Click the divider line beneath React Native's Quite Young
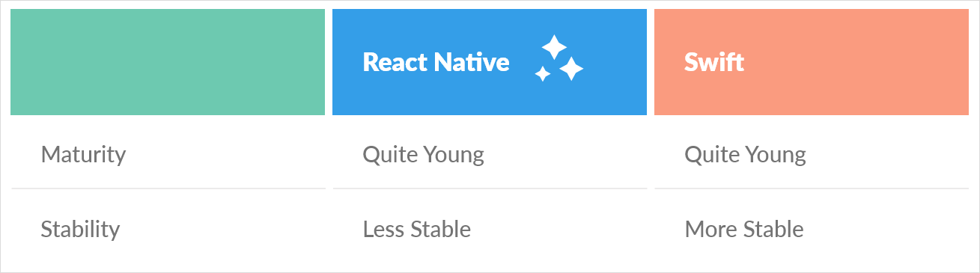This screenshot has height=273, width=980. click(x=490, y=188)
